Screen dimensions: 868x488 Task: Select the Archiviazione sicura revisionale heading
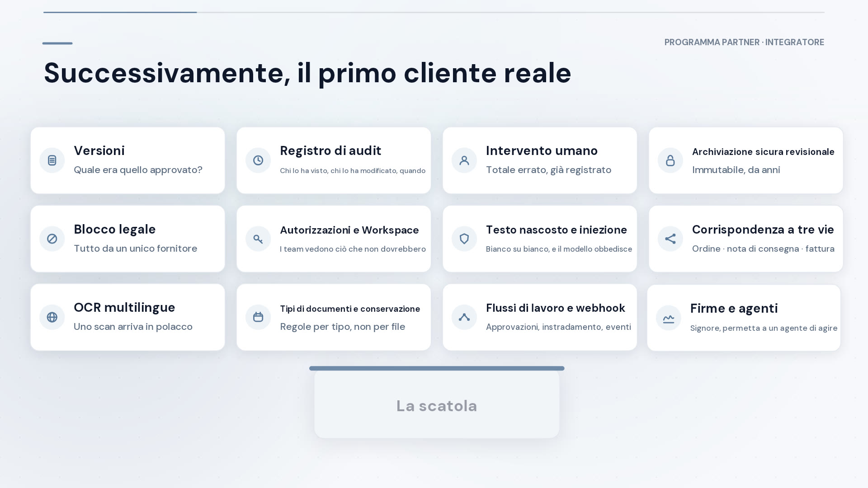763,152
